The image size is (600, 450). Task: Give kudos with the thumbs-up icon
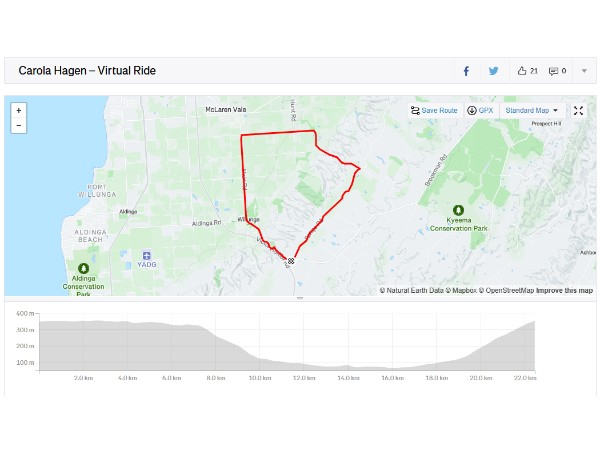522,70
